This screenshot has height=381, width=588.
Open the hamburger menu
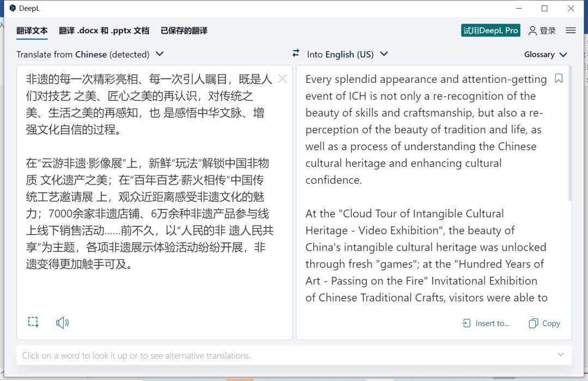point(571,31)
